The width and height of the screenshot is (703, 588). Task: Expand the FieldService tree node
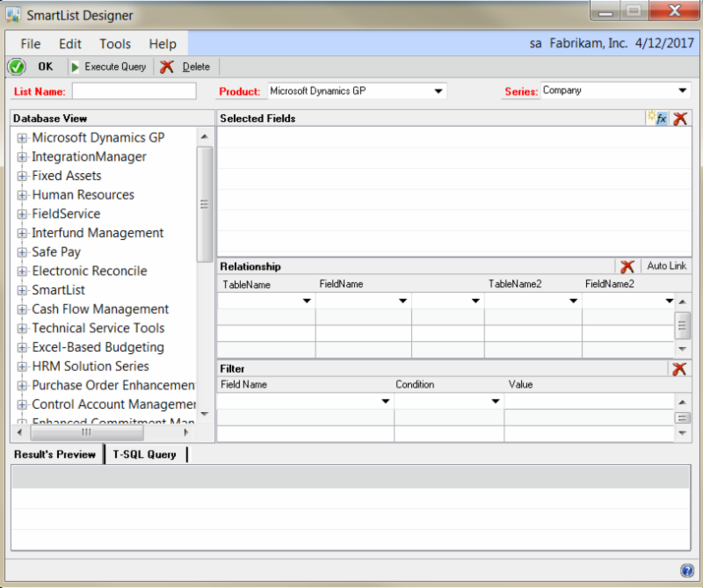(x=21, y=214)
